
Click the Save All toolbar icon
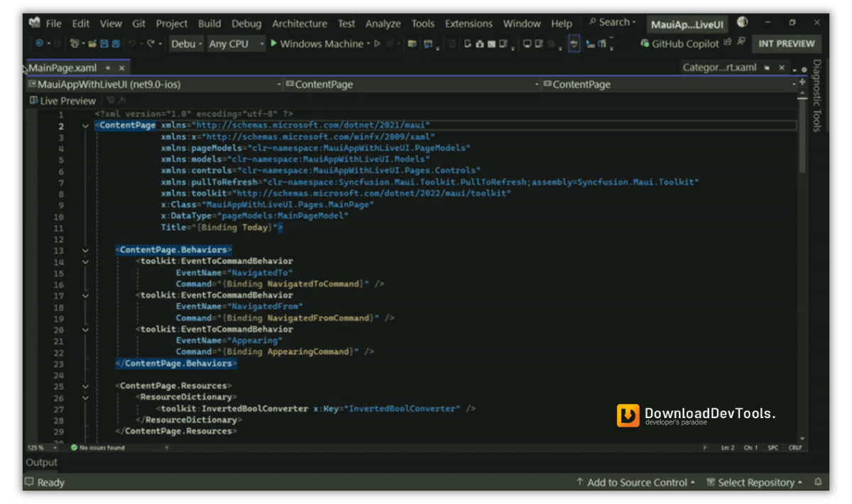point(116,44)
